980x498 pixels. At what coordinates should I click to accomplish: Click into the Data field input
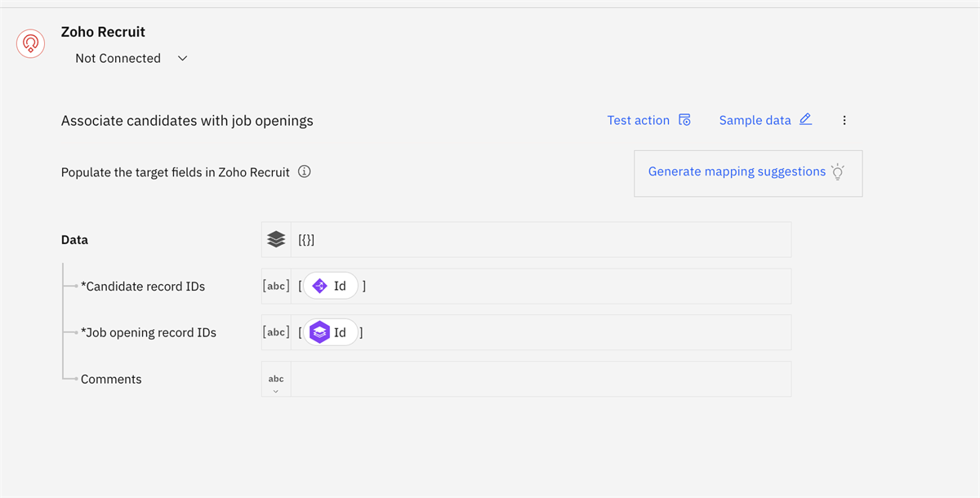click(x=539, y=239)
